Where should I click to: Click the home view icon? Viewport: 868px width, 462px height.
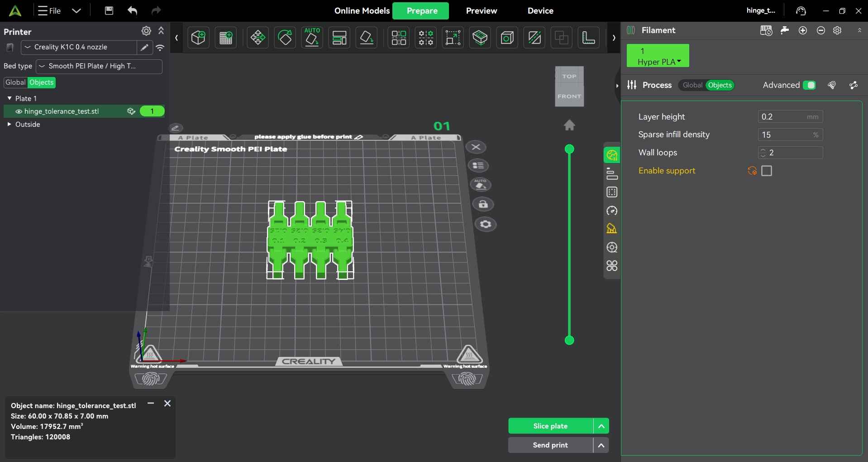[569, 125]
